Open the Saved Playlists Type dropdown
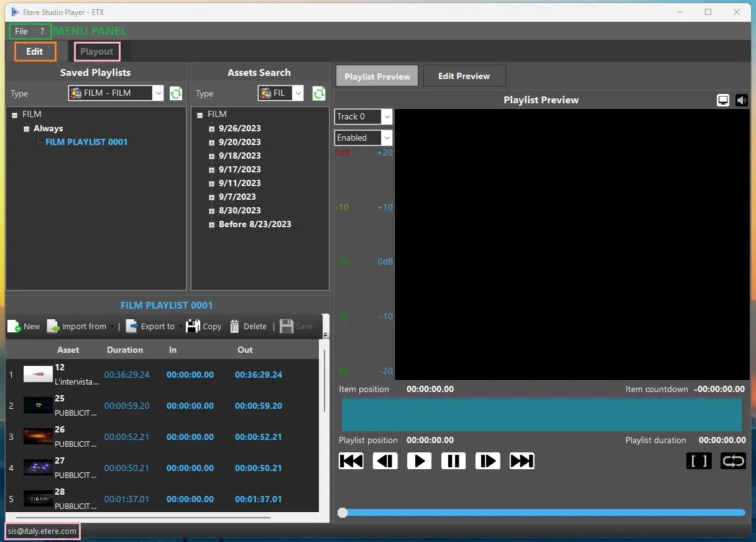The height and width of the screenshot is (542, 756). pos(158,93)
